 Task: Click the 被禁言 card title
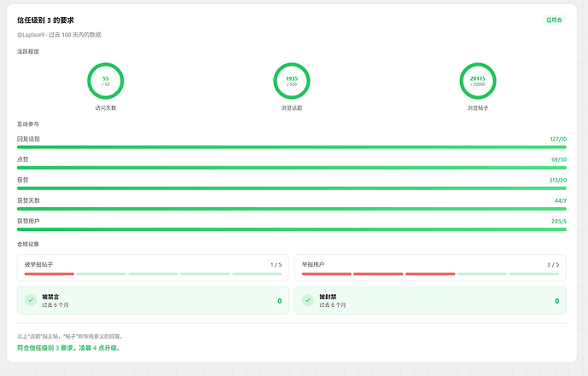(x=50, y=297)
